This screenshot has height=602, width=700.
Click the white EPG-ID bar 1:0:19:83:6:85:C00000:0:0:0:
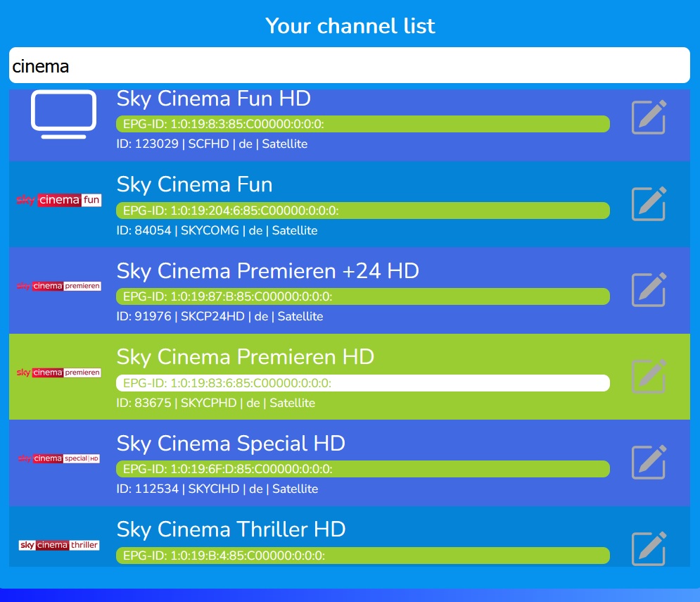click(363, 383)
